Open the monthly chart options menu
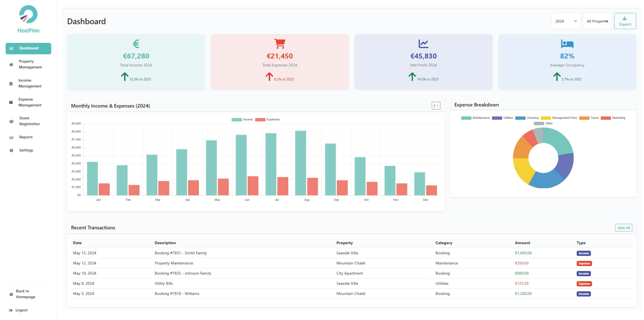 pos(436,106)
